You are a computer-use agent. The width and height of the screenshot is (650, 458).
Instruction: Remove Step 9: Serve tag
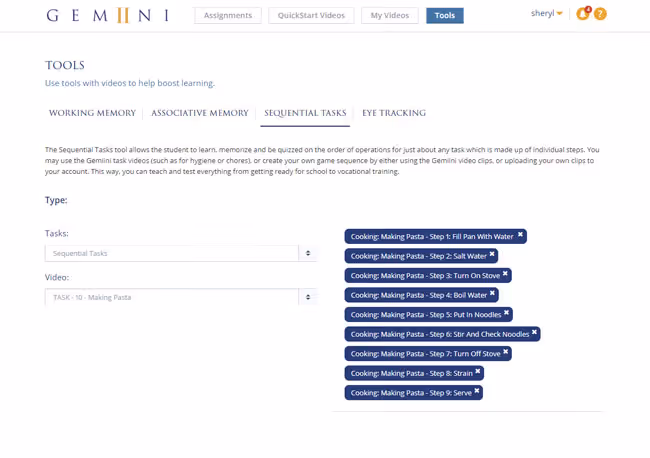click(477, 391)
